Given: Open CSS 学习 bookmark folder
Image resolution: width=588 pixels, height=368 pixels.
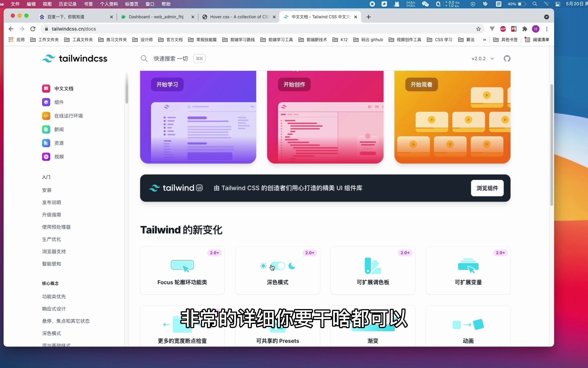Looking at the screenshot, I should pyautogui.click(x=439, y=40).
